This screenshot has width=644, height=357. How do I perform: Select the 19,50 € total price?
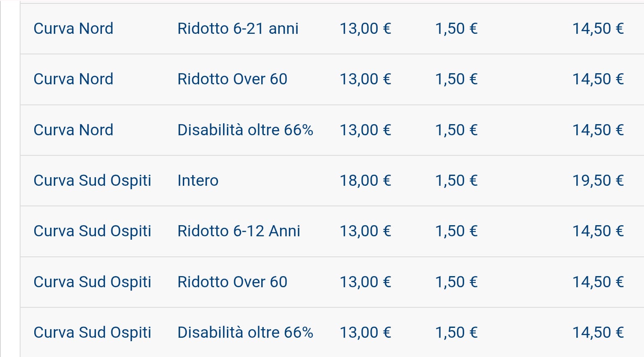(x=598, y=181)
